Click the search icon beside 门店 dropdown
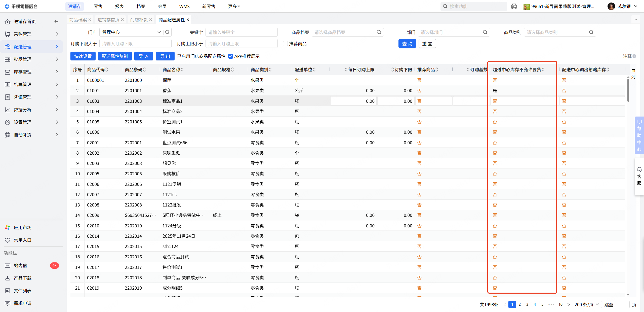644x312 pixels. (x=167, y=32)
